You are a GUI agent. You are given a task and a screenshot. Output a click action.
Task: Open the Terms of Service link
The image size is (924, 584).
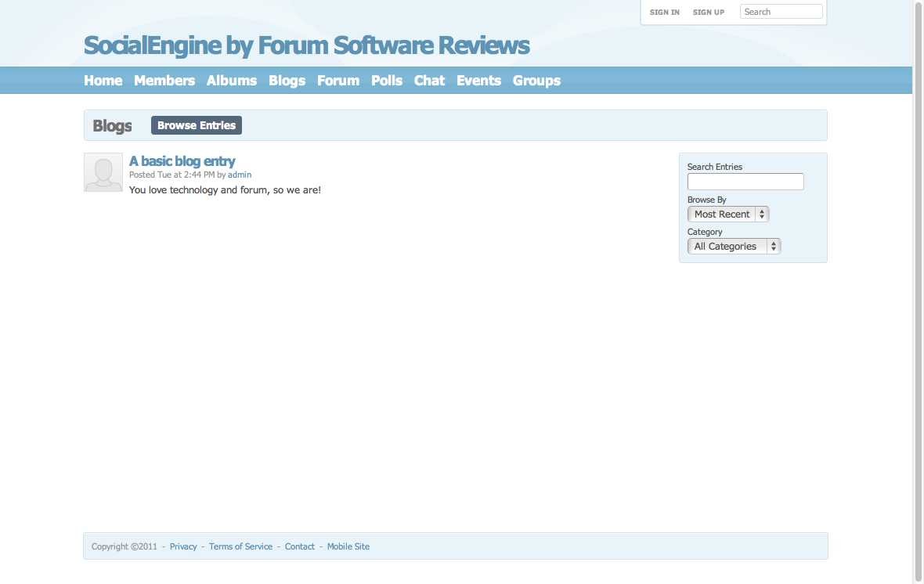pos(240,547)
